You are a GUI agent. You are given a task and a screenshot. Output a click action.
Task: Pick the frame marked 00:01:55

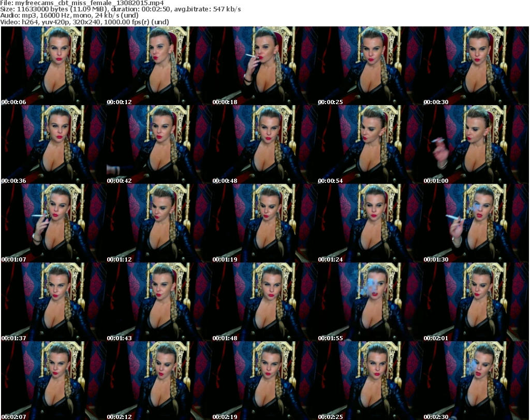point(370,302)
